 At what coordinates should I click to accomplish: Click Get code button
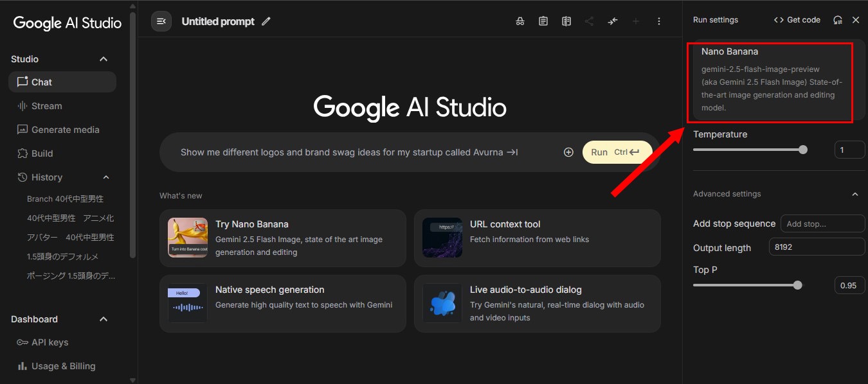click(797, 20)
